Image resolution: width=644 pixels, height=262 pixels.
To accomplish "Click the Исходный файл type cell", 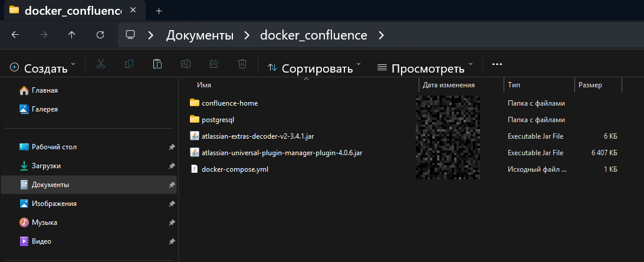I will point(537,169).
